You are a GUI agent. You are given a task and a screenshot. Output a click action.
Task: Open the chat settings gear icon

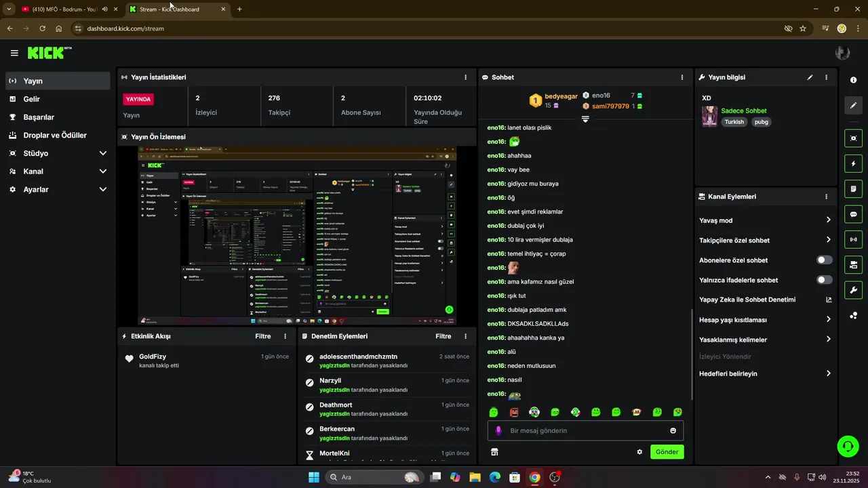pos(639,452)
